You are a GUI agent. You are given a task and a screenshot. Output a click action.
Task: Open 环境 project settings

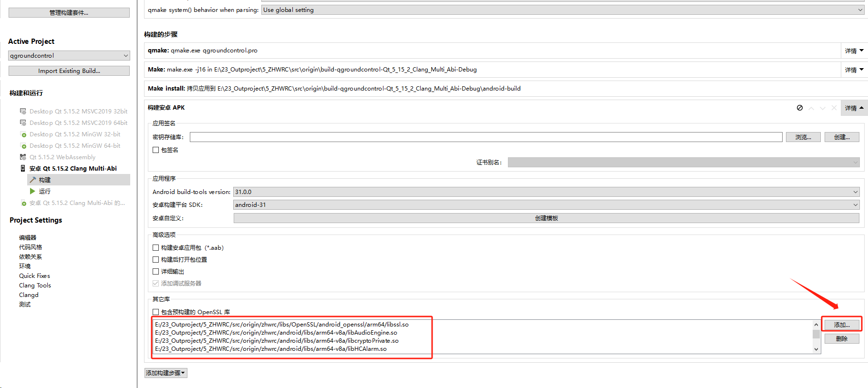25,266
